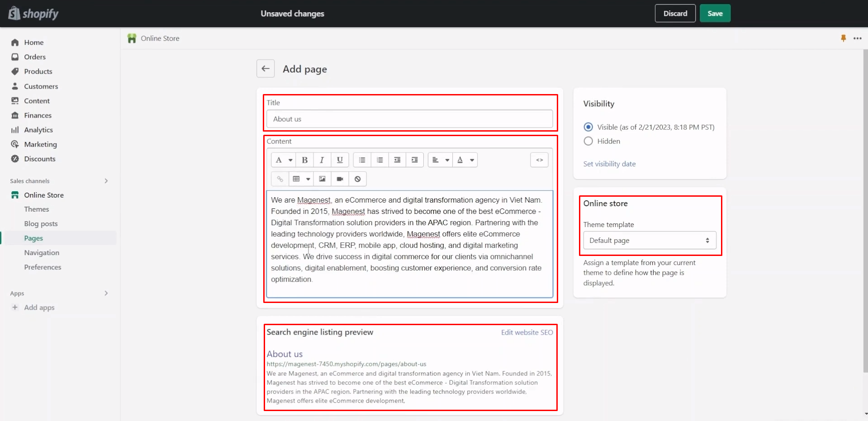Click the Discard button
The height and width of the screenshot is (421, 868).
675,14
